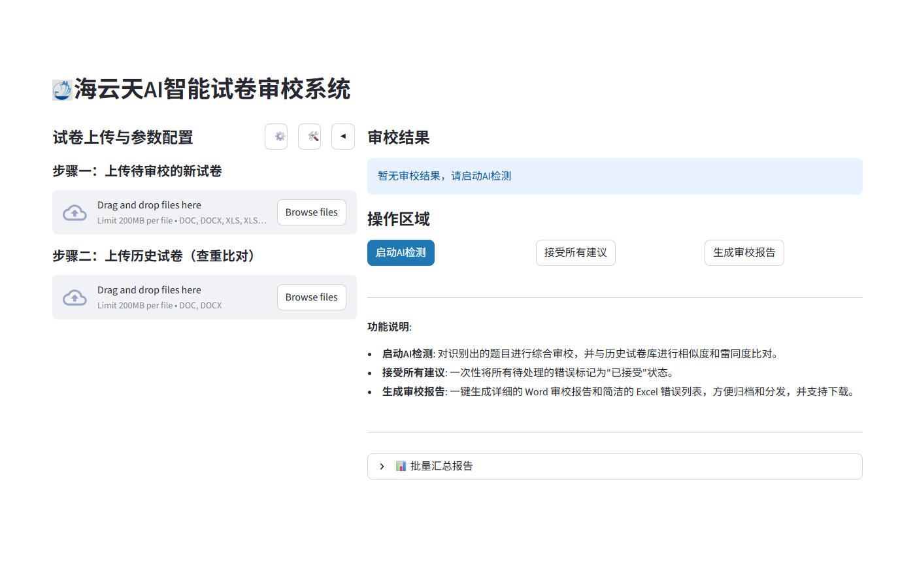Image resolution: width=915 pixels, height=588 pixels.
Task: Click the 试卷上传与参数配置 heading
Action: pos(123,138)
